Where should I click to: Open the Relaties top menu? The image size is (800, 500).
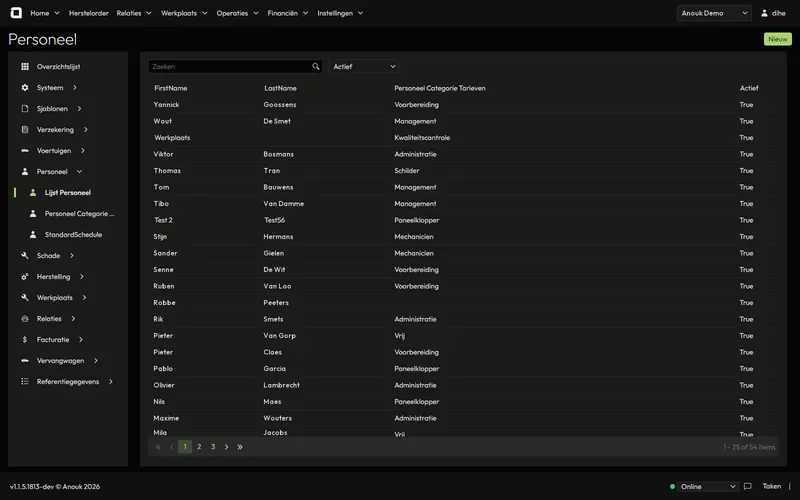click(134, 13)
